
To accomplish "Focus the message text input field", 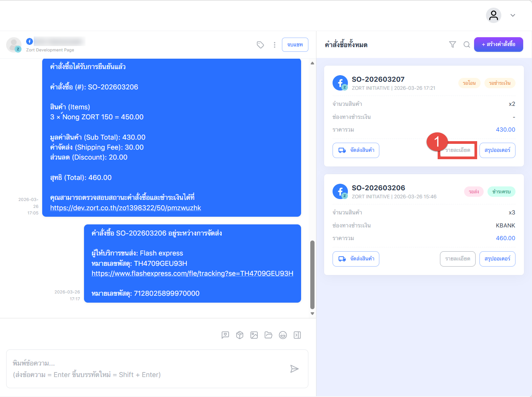I will click(146, 369).
